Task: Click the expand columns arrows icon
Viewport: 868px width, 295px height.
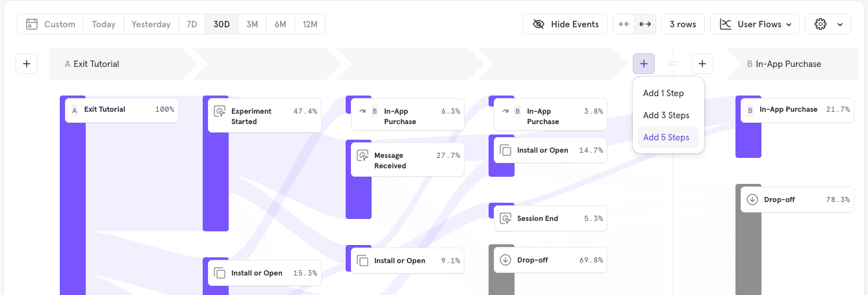Action: [645, 24]
